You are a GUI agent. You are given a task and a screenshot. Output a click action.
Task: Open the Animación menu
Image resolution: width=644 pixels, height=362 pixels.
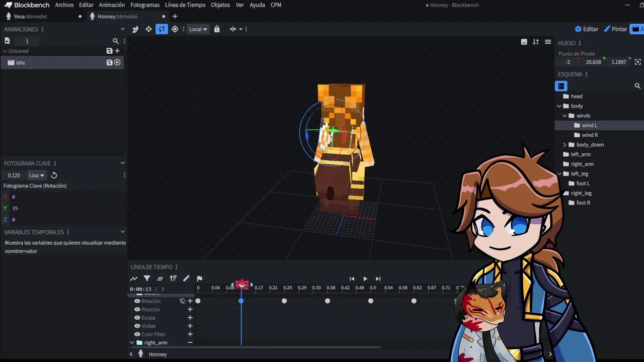tap(112, 5)
